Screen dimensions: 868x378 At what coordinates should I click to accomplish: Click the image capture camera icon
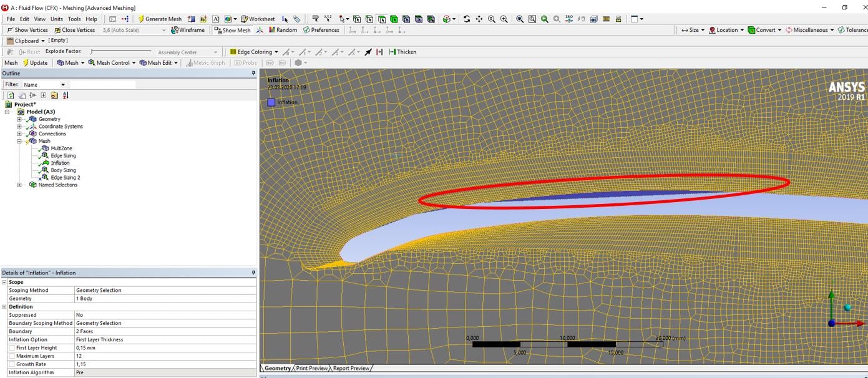[x=228, y=19]
